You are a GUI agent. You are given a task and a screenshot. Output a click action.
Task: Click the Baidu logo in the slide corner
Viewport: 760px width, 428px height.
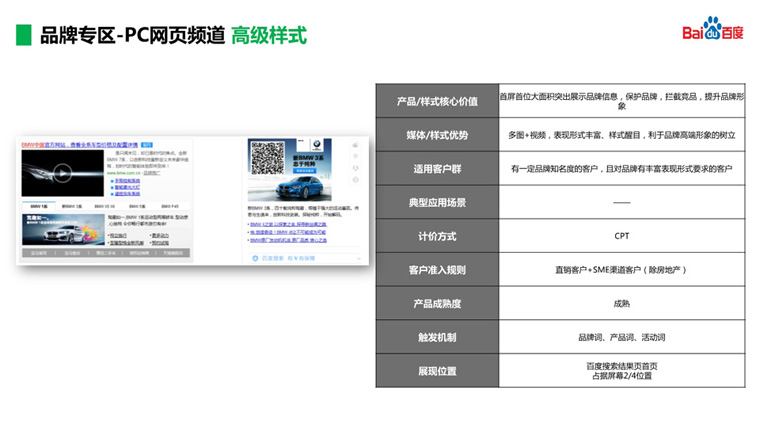coord(712,29)
